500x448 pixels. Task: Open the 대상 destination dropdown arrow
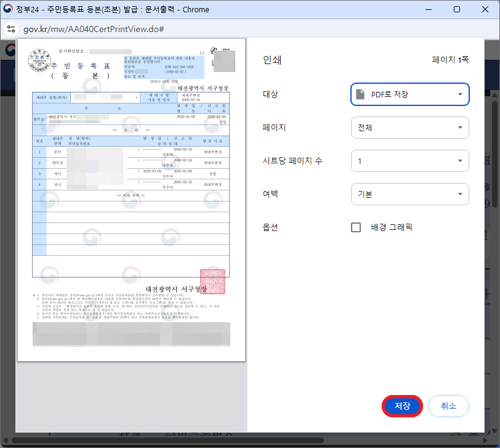tap(460, 94)
